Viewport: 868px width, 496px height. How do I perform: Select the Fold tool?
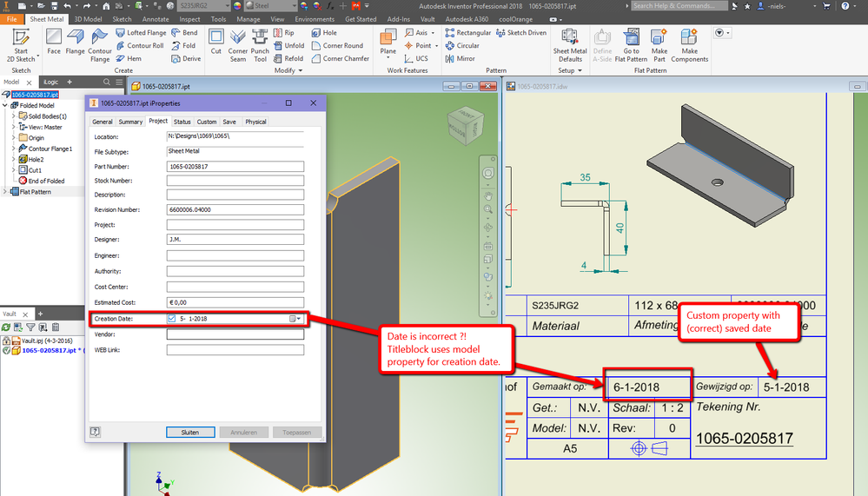[x=183, y=45]
